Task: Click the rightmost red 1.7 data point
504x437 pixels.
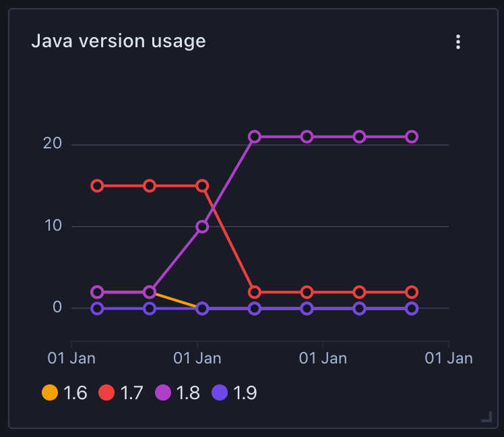Action: click(412, 292)
